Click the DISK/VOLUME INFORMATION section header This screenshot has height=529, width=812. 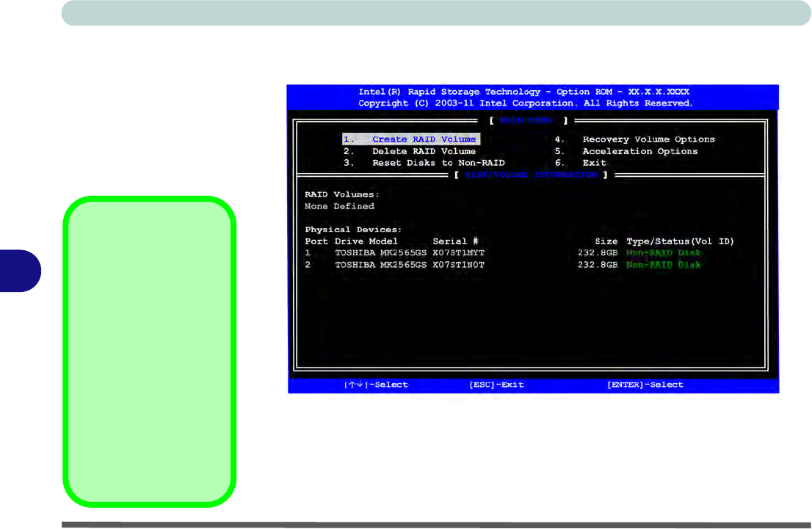pos(533,175)
